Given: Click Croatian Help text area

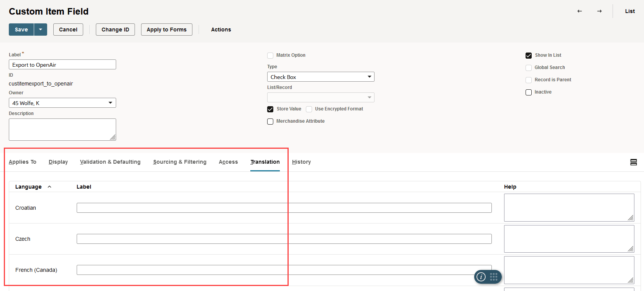Looking at the screenshot, I should (x=569, y=207).
